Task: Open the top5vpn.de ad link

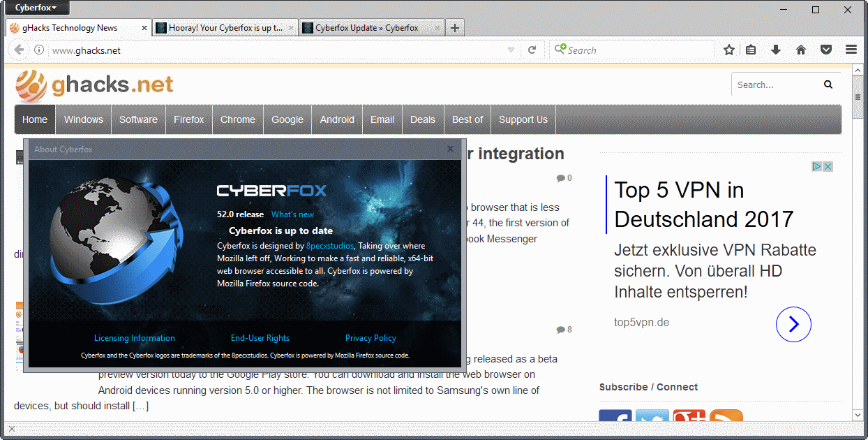Action: coord(642,323)
